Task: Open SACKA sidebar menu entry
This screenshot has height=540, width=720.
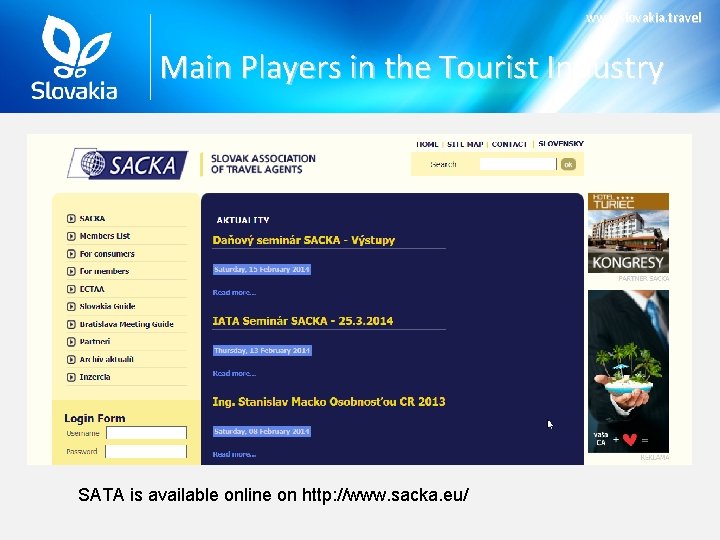Action: click(92, 219)
